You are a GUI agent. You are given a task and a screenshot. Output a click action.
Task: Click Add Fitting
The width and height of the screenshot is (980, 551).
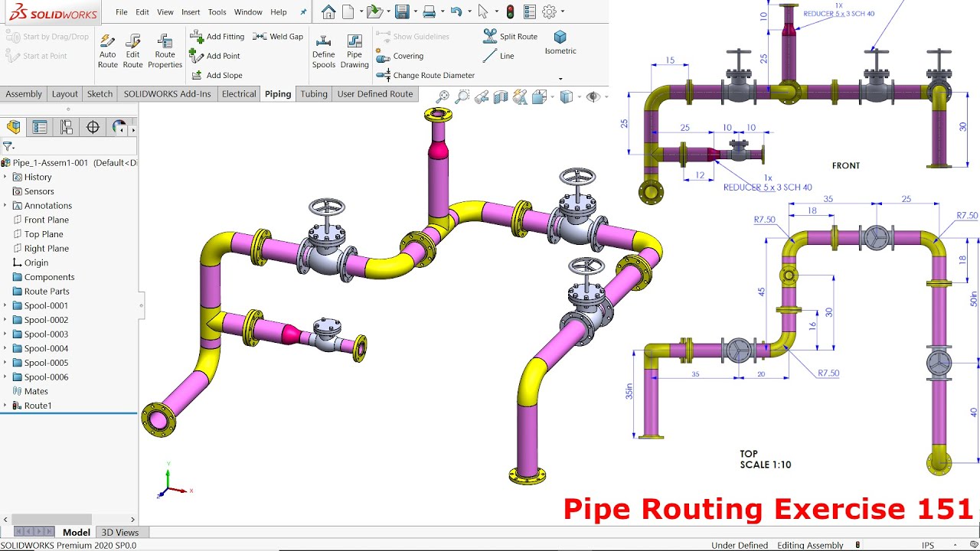pos(217,36)
